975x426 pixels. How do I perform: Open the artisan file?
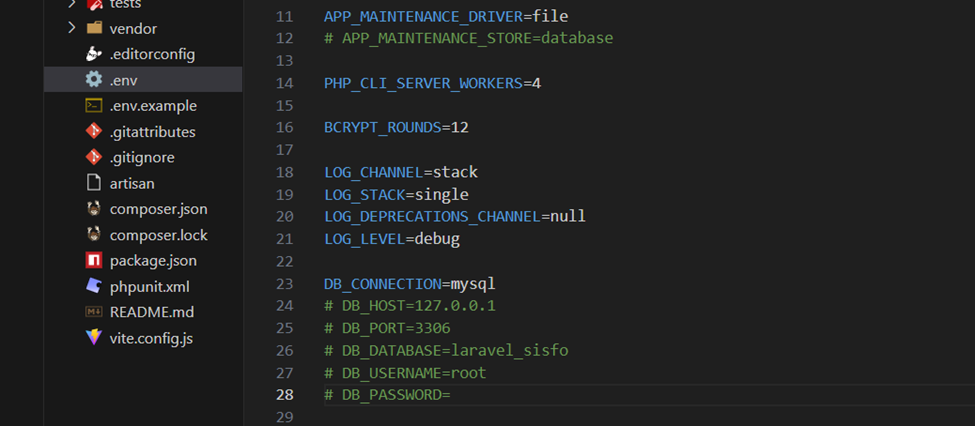click(x=131, y=183)
